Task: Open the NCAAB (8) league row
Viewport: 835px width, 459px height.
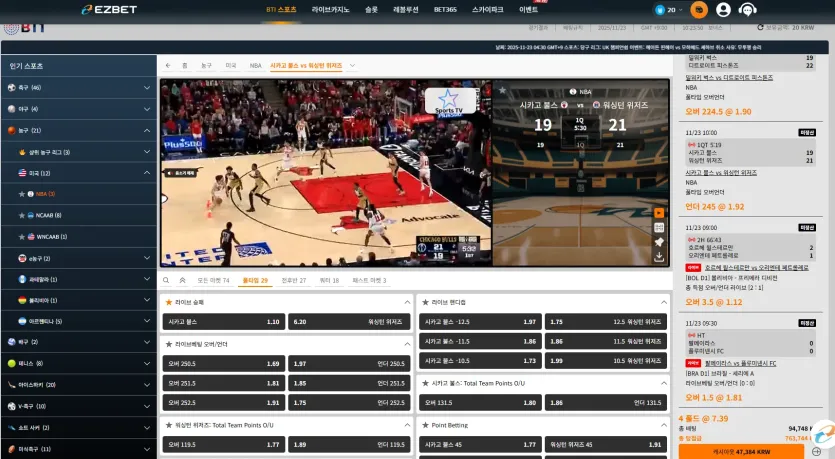Action: point(79,215)
